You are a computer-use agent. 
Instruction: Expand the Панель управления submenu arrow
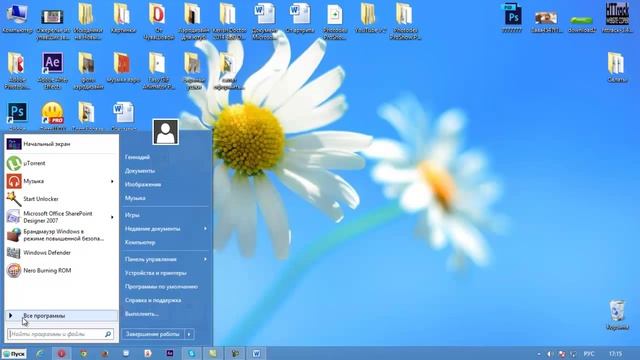tap(205, 259)
